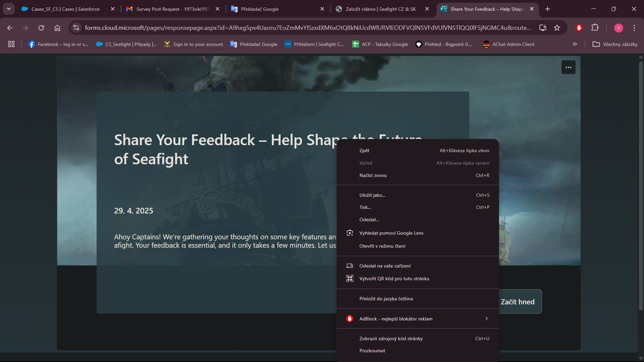Open the Přehled Bigpoint bookmark
644x362 pixels.
[x=443, y=44]
